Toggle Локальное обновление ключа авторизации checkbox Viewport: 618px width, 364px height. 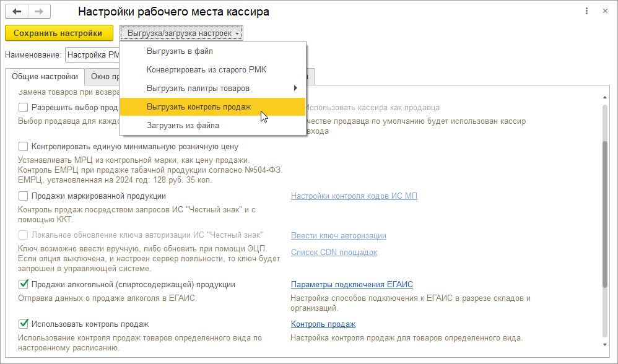point(24,235)
